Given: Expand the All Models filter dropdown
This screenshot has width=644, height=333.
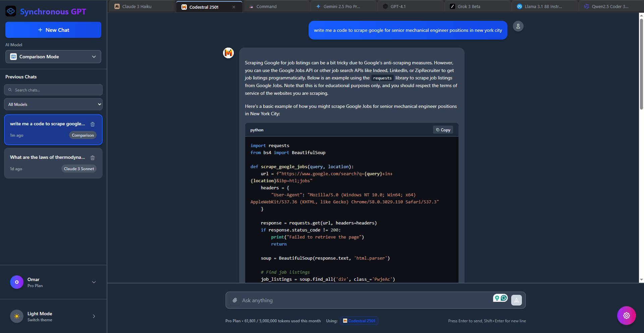Looking at the screenshot, I should tap(53, 104).
